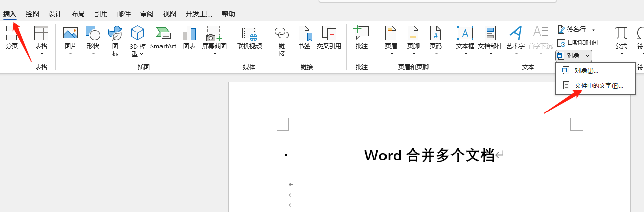Click the 公式 equation icon
644x212 pixels.
[x=621, y=34]
